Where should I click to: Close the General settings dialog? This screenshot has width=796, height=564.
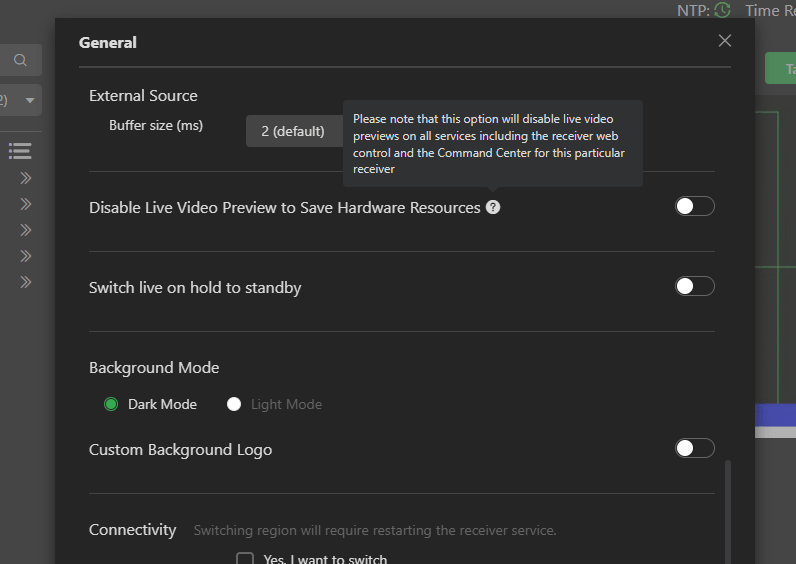(724, 41)
